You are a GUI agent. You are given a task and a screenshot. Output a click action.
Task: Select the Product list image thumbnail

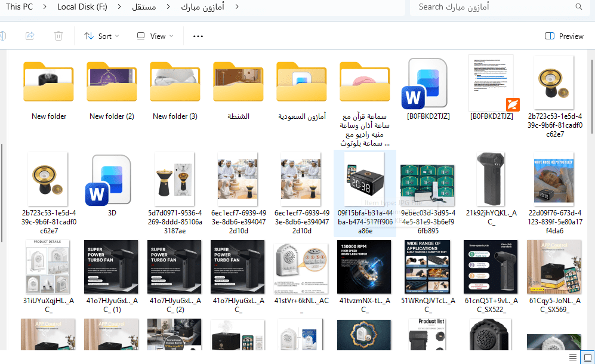(428, 334)
